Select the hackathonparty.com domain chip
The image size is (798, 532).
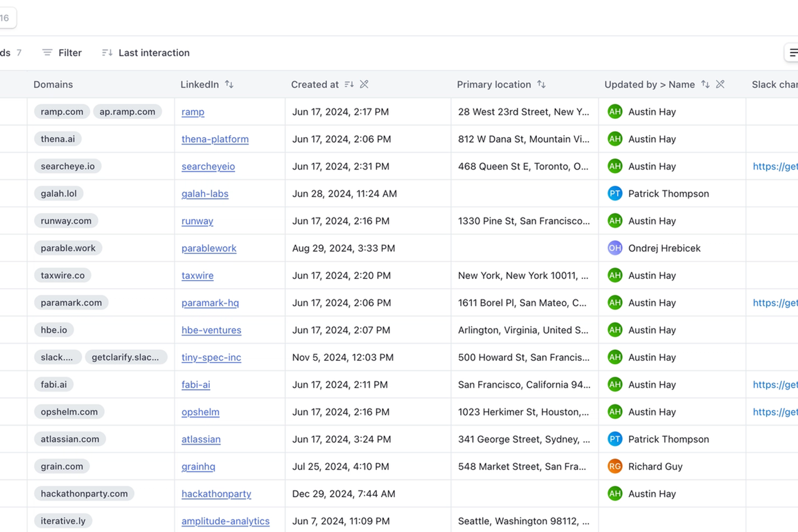coord(84,493)
